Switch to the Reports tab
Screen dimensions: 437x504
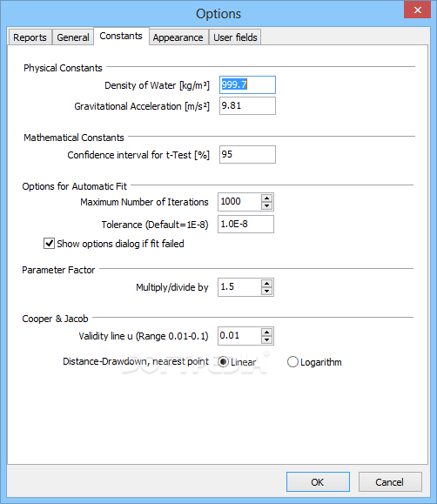[30, 37]
